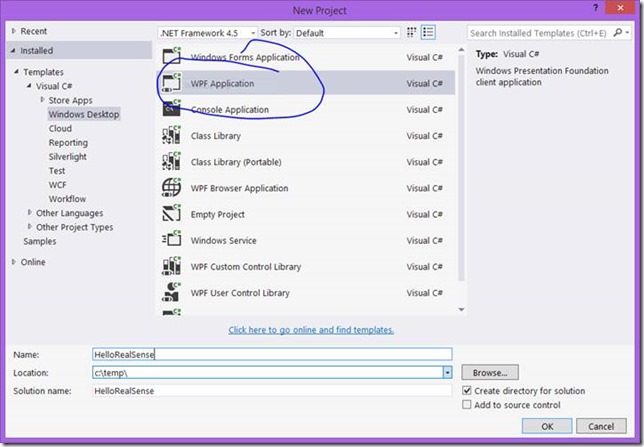This screenshot has width=644, height=447.
Task: Click the Windows Forms Application template icon
Action: (x=171, y=56)
